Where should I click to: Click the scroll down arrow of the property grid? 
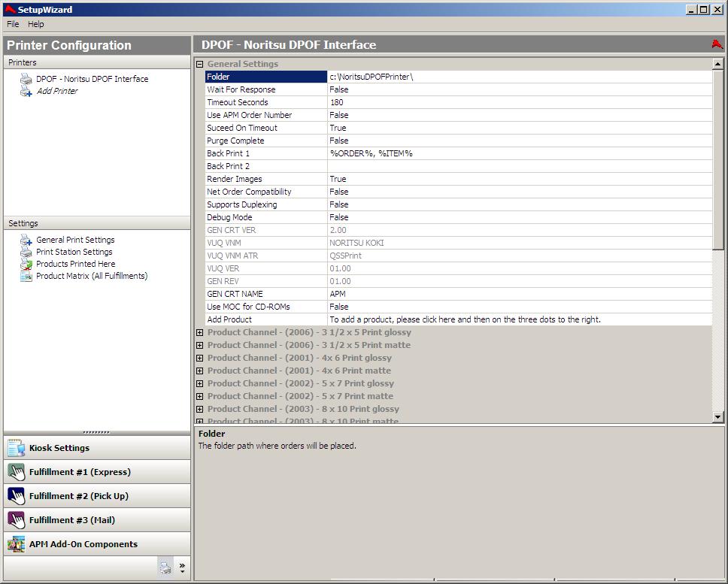pos(717,417)
